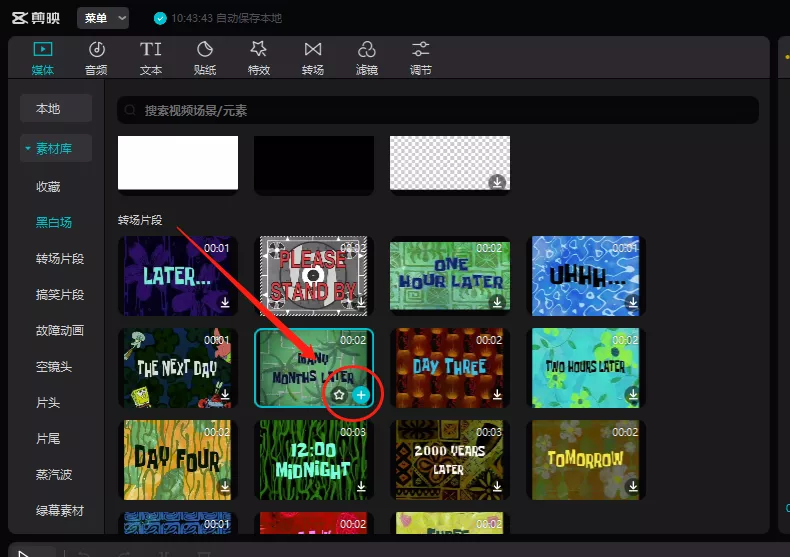Select the black background clip
The width and height of the screenshot is (790, 557).
point(314,163)
